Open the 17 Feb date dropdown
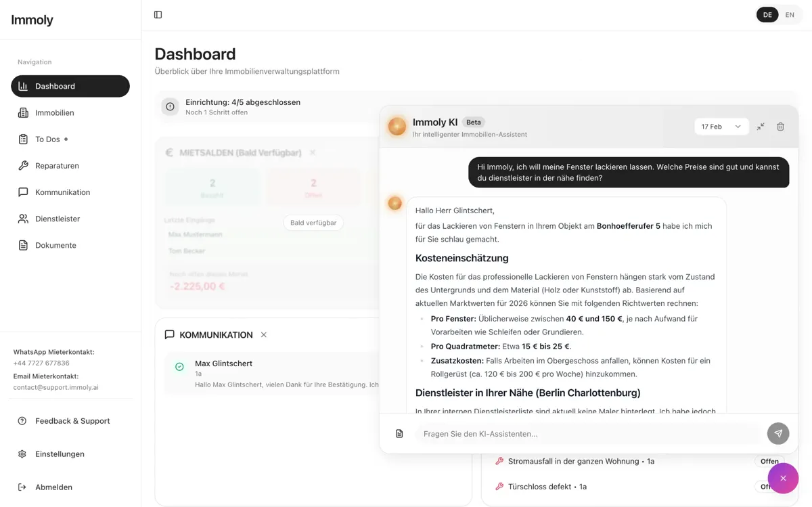 pyautogui.click(x=721, y=127)
